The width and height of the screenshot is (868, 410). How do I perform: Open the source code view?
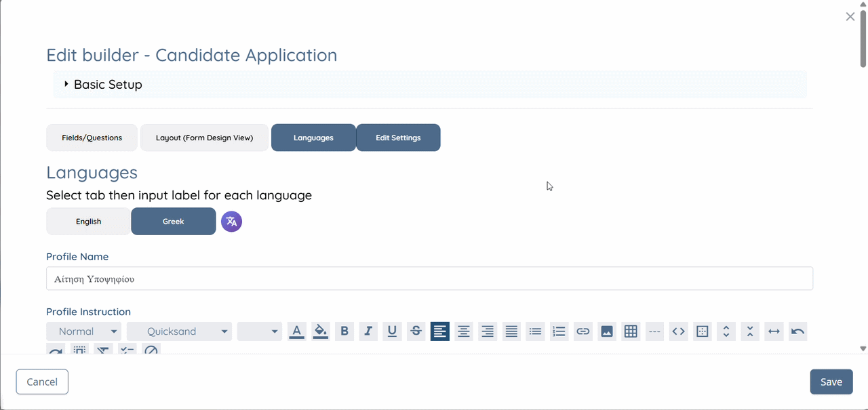[x=678, y=331]
